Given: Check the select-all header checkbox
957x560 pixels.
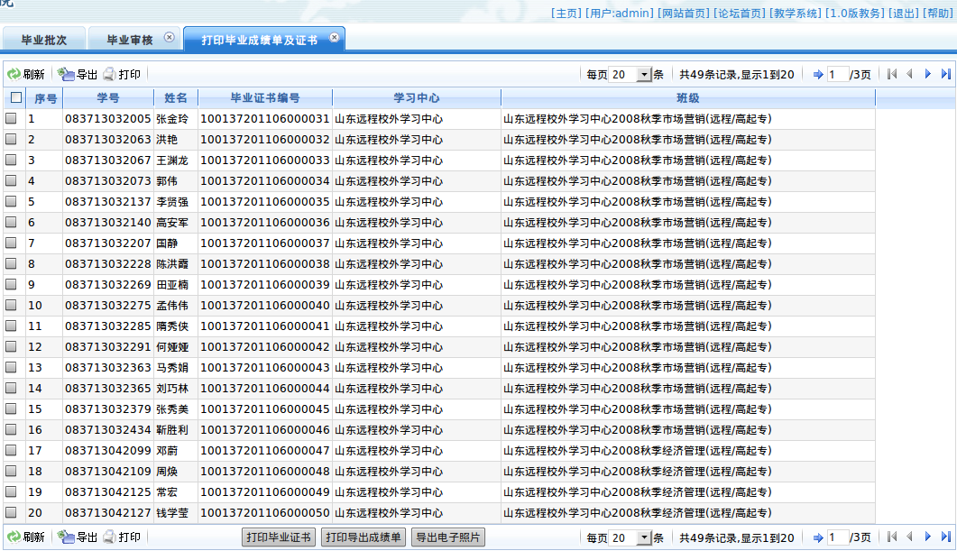Looking at the screenshot, I should coord(15,97).
